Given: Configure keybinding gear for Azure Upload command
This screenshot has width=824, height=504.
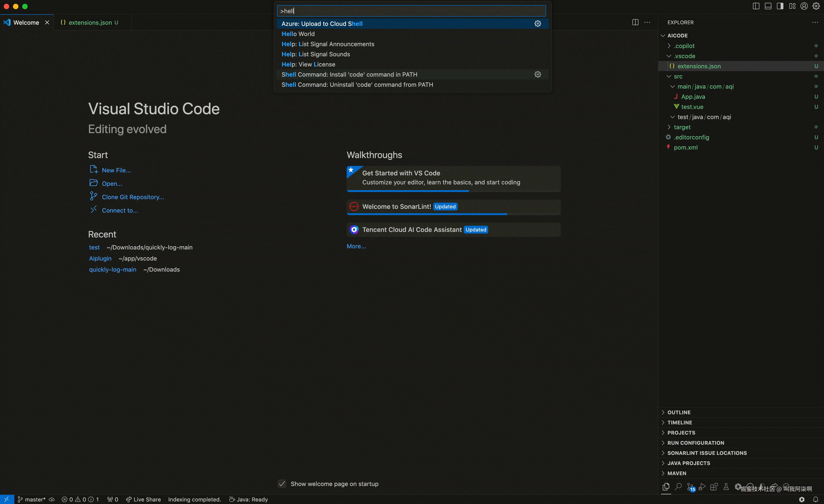Looking at the screenshot, I should (x=538, y=23).
